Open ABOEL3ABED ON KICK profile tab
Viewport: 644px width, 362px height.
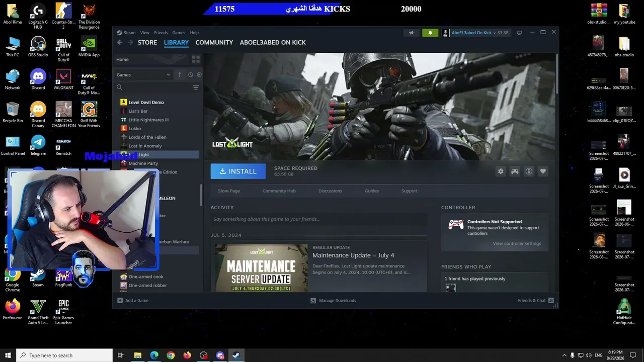[273, 43]
